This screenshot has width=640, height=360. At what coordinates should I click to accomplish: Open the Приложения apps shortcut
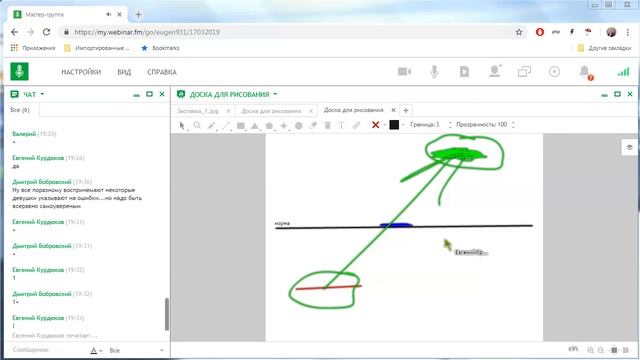[33, 48]
